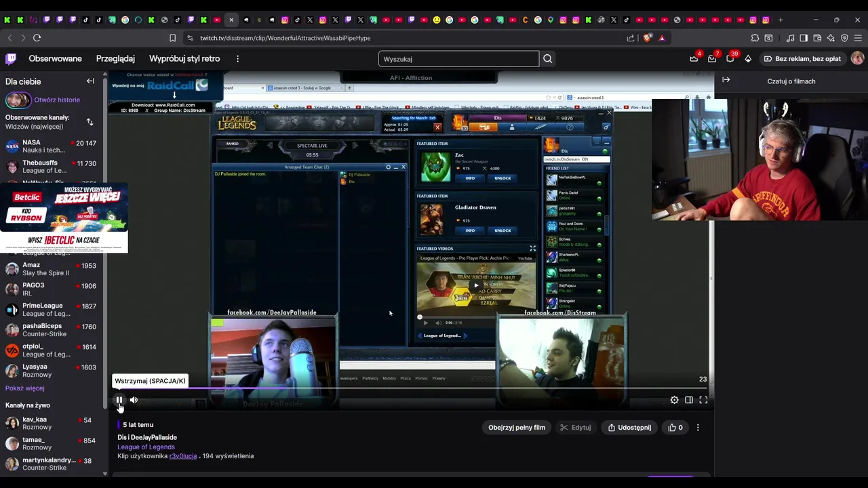Open a new browser tab with plus
The height and width of the screenshot is (488, 868).
tap(781, 20)
